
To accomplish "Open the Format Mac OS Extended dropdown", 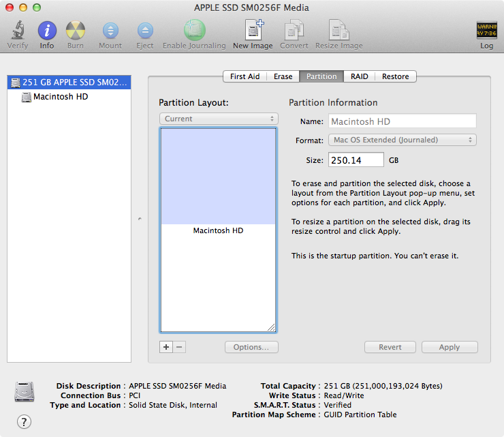I will coord(403,140).
